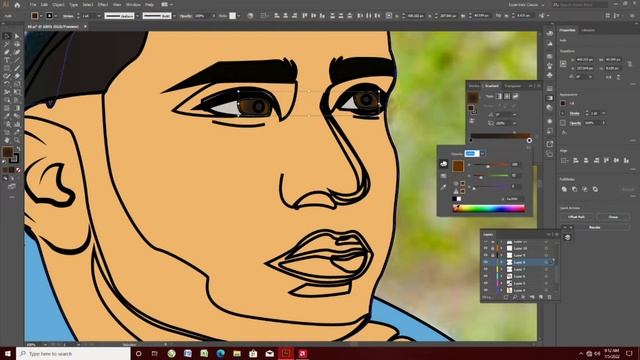
Task: Click the brown color preview swatch in popup
Action: [x=458, y=166]
